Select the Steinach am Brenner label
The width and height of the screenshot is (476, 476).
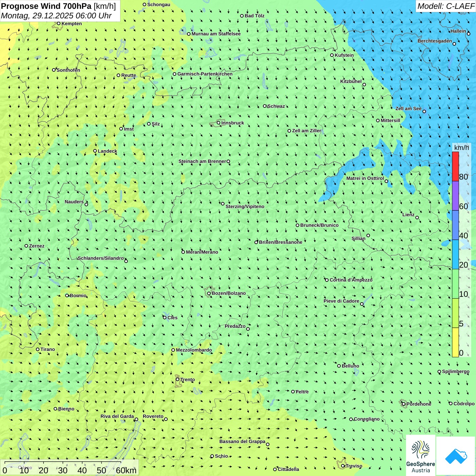coord(202,161)
